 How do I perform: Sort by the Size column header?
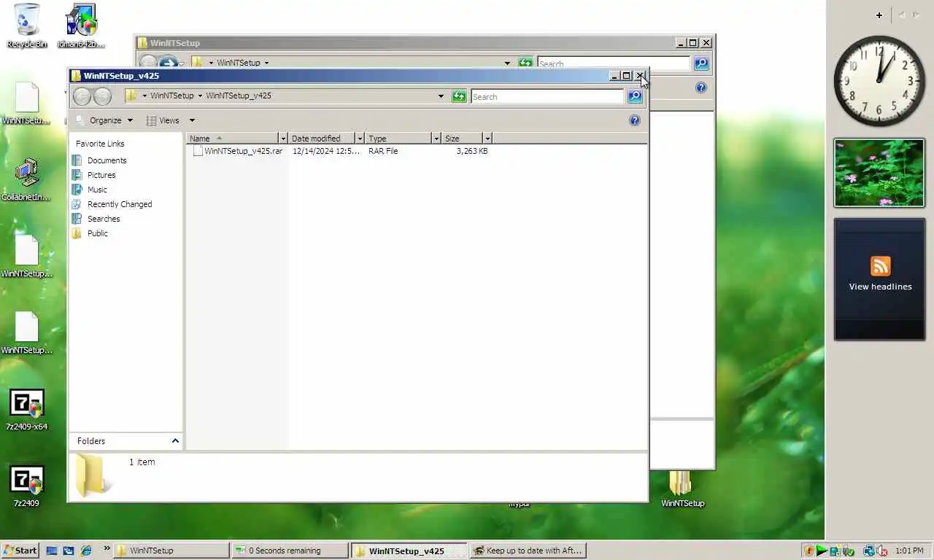tap(463, 138)
